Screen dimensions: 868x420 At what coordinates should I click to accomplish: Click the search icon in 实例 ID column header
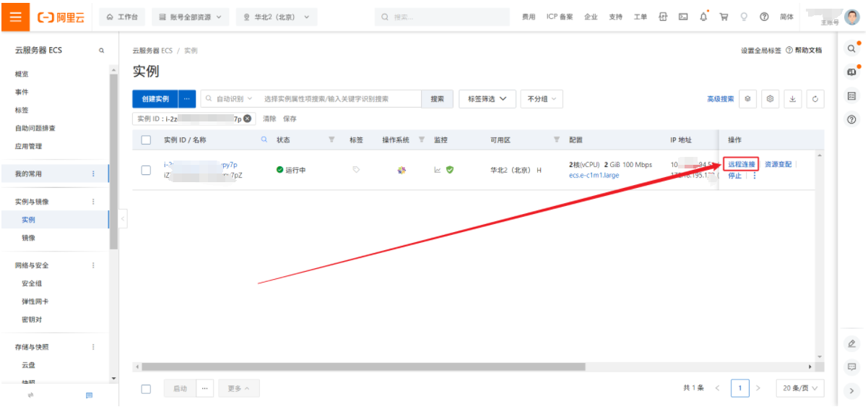pos(264,140)
